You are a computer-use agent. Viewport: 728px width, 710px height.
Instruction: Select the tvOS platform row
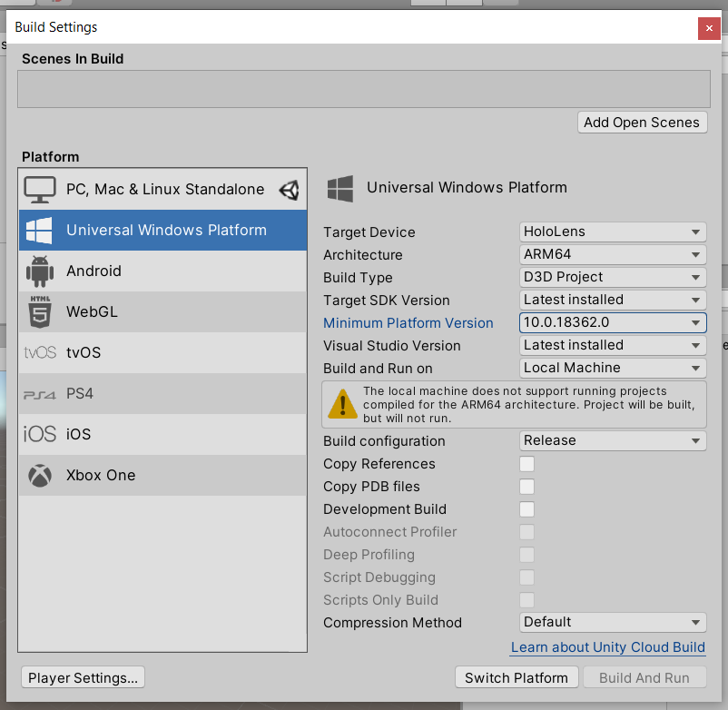162,353
